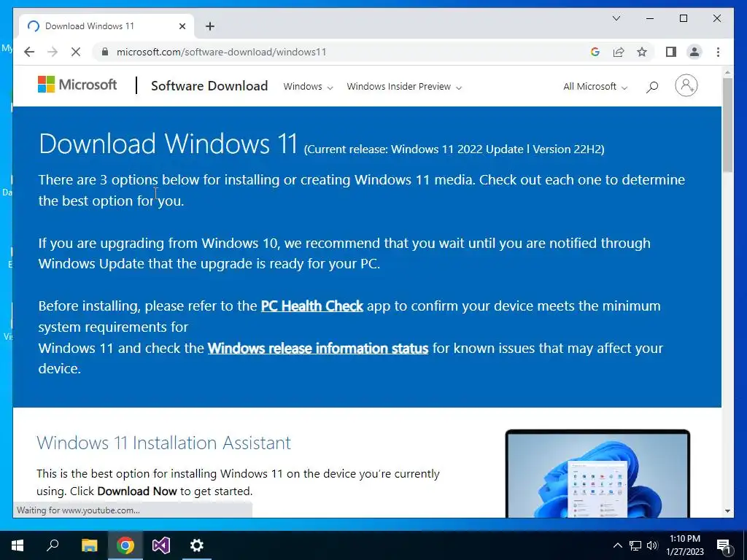
Task: Select the Download Windows 11 tab
Action: tap(106, 26)
